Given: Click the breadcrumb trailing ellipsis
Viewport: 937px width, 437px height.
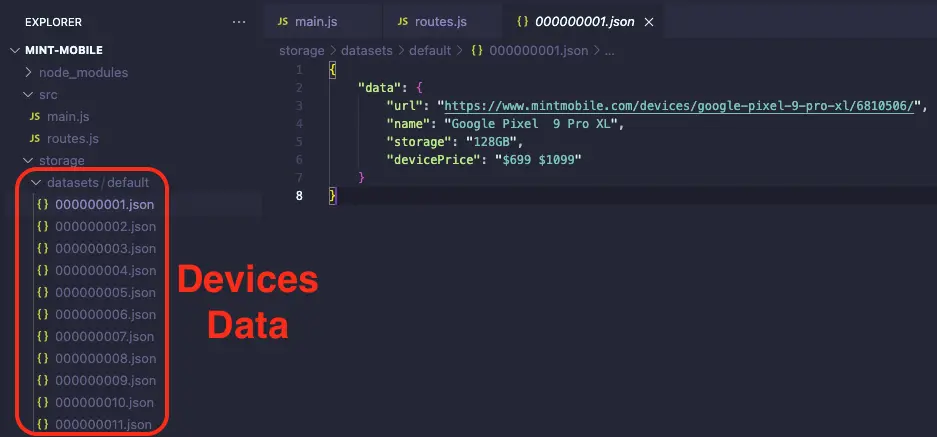Looking at the screenshot, I should point(610,51).
